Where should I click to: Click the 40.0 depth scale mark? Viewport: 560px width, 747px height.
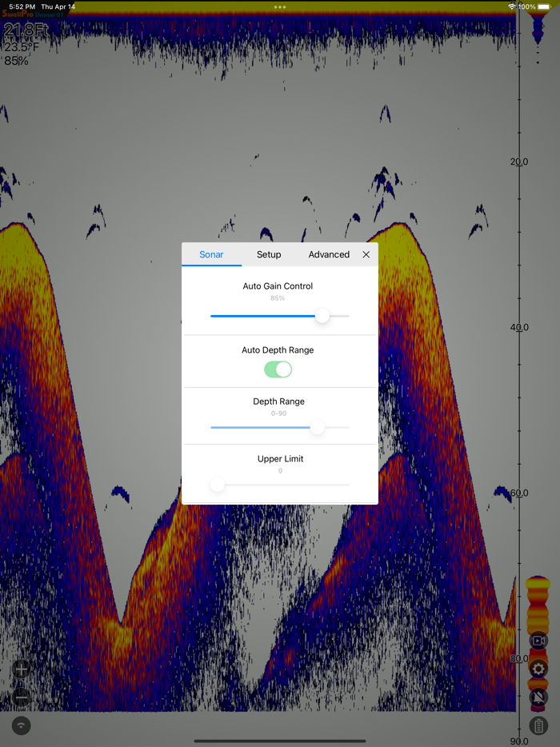click(x=519, y=327)
